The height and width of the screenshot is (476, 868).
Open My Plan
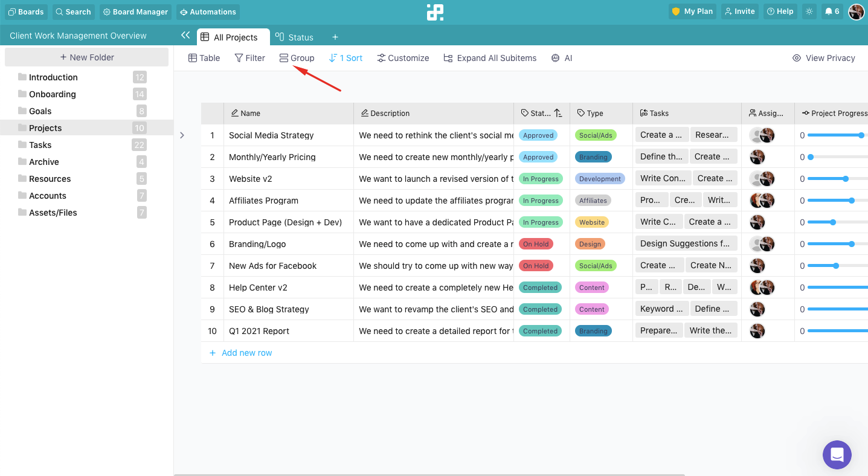[692, 11]
